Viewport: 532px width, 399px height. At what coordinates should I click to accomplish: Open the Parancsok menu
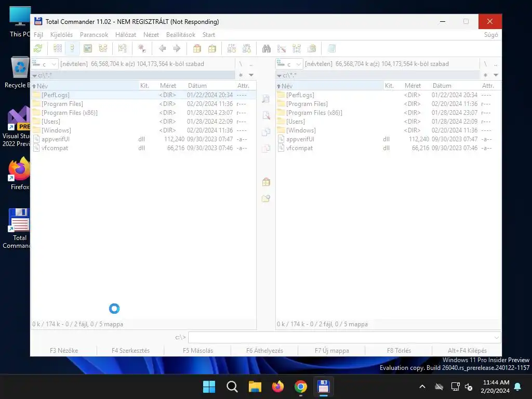(x=94, y=35)
